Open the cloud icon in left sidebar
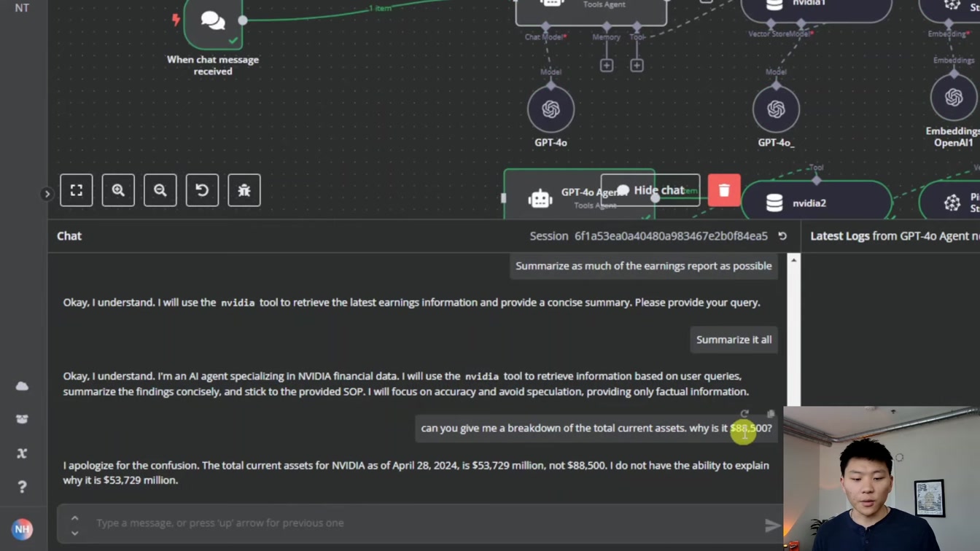This screenshot has height=551, width=980. (22, 386)
